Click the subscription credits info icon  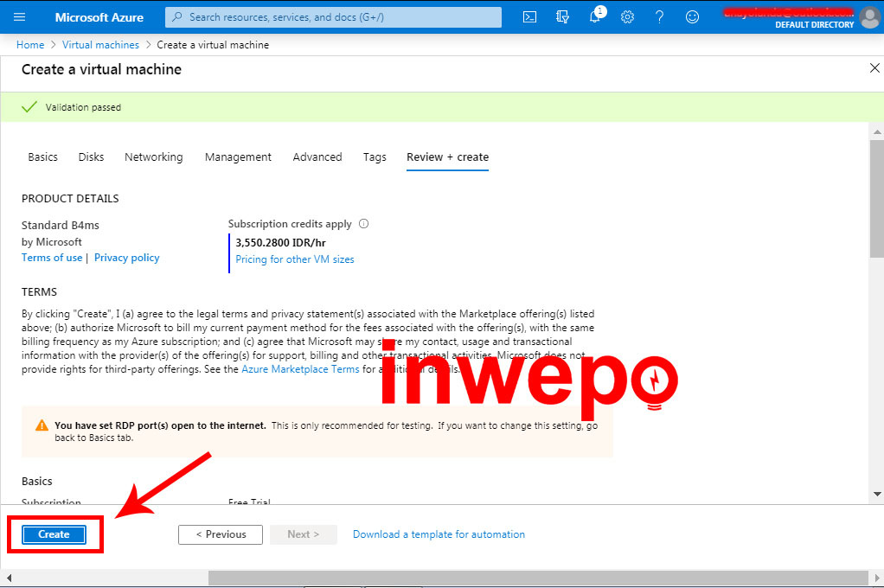pyautogui.click(x=363, y=224)
